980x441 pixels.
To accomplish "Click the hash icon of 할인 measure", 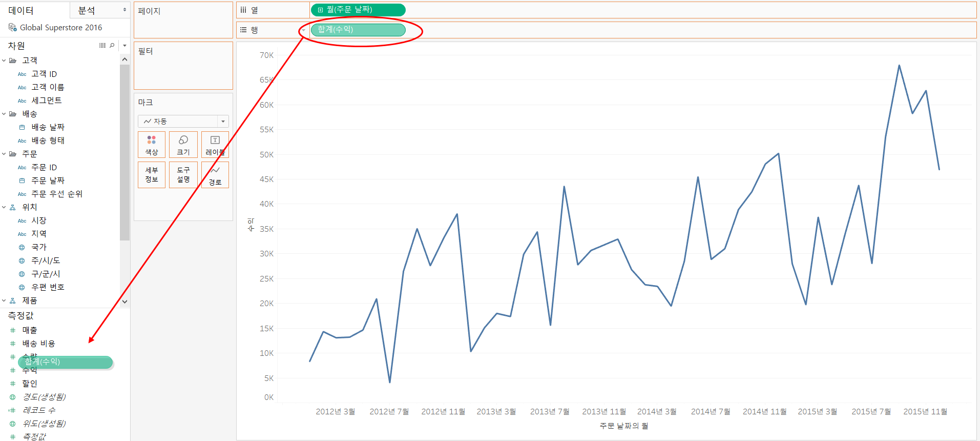I will pyautogui.click(x=13, y=384).
